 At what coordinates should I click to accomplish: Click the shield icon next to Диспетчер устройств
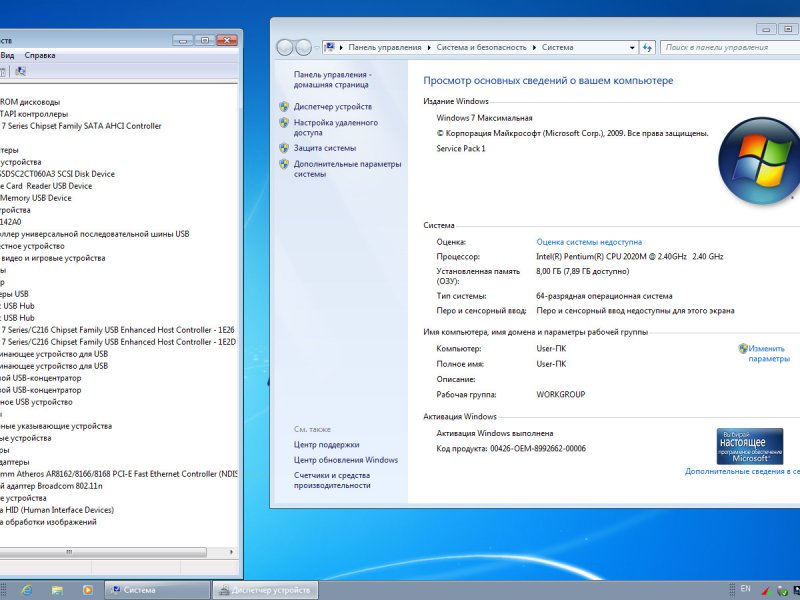284,107
